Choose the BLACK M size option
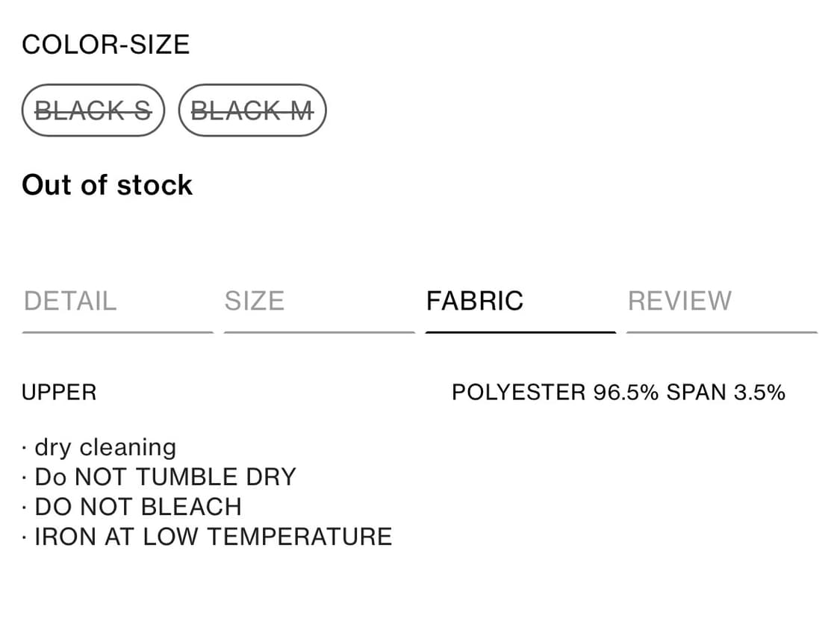 pyautogui.click(x=252, y=110)
